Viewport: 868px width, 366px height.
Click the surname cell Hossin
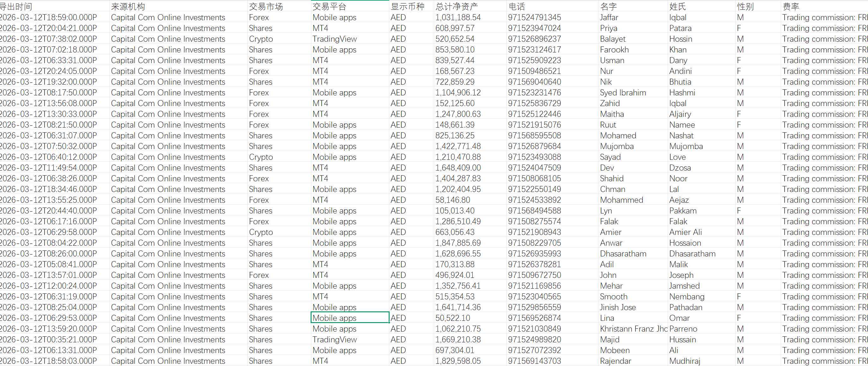pyautogui.click(x=701, y=39)
